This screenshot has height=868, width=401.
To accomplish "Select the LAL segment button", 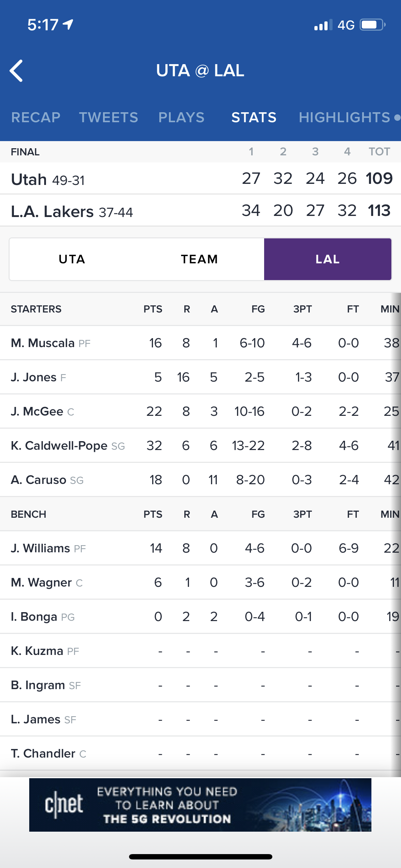I will [327, 259].
